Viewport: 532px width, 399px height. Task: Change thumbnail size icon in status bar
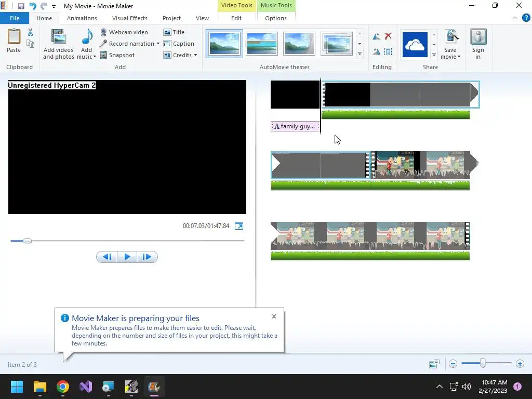(x=434, y=364)
